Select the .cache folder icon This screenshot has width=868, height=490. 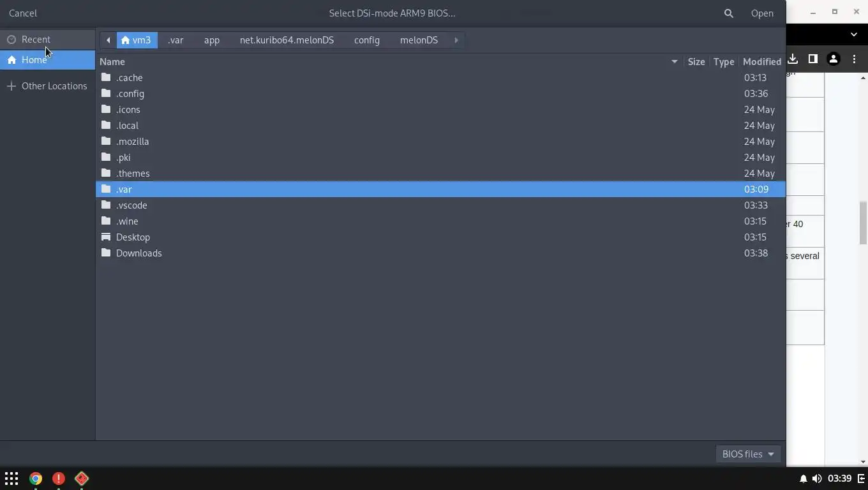[x=106, y=77]
